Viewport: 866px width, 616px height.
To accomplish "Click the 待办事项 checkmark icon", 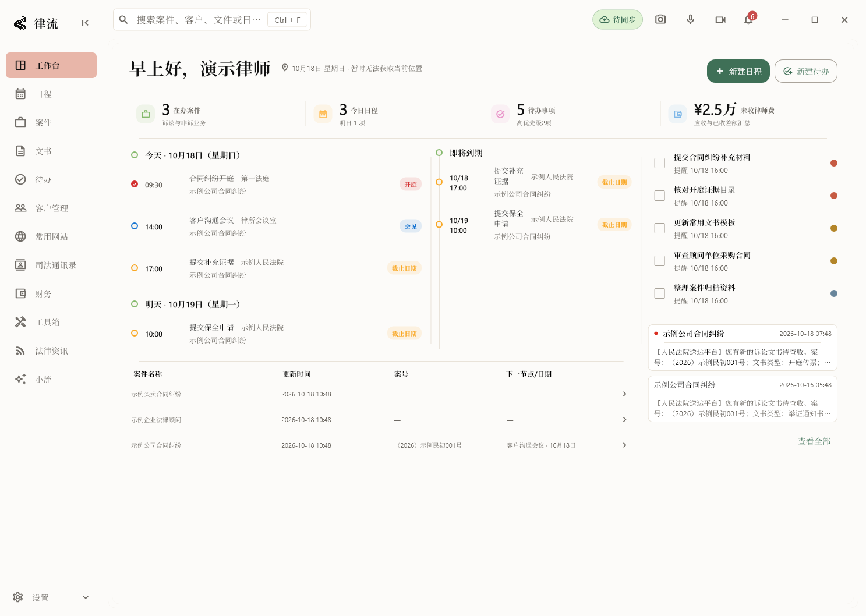I will 500,114.
